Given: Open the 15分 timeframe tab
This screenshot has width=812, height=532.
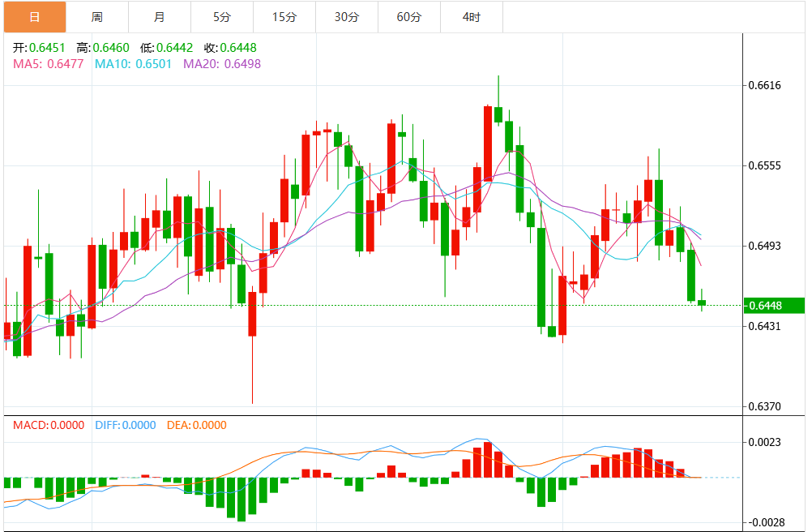Looking at the screenshot, I should point(284,17).
